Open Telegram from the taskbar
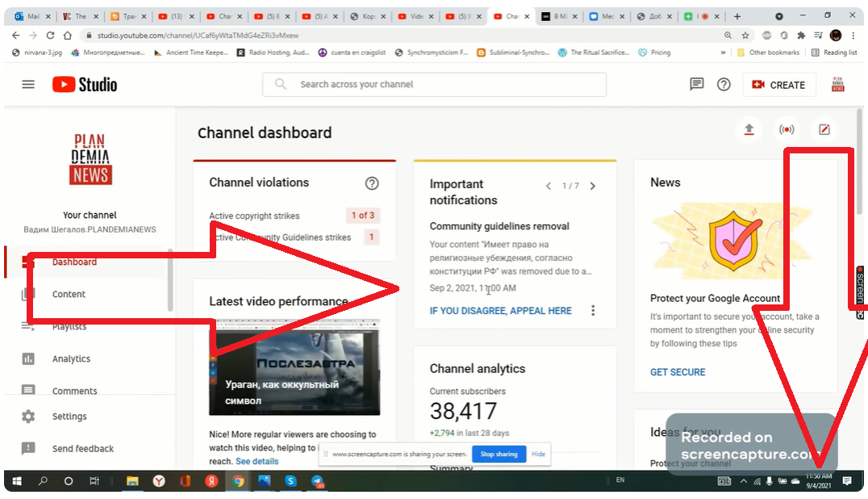The width and height of the screenshot is (868, 499). pos(318,480)
